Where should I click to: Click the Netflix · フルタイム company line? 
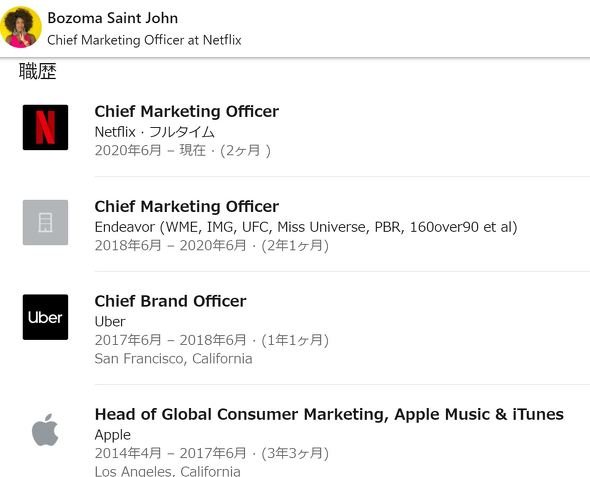(x=155, y=132)
